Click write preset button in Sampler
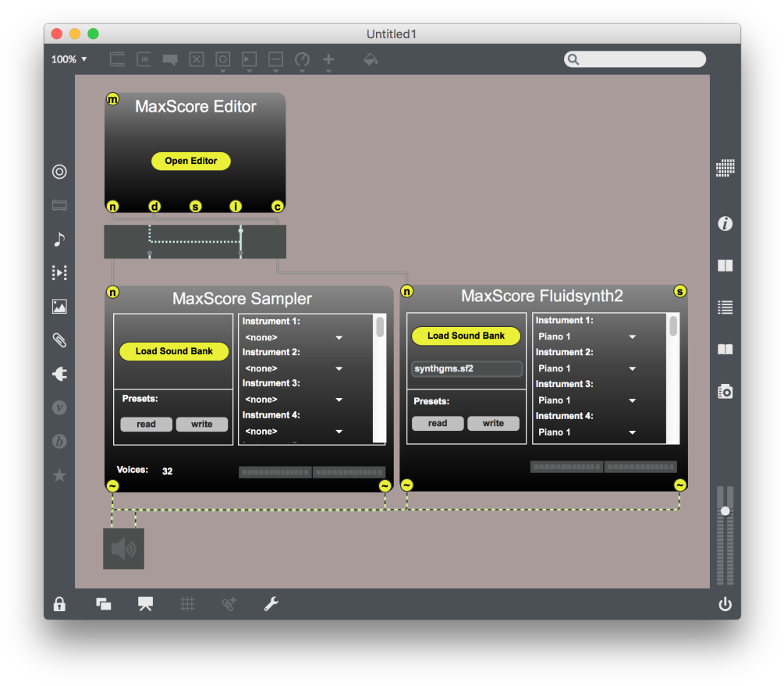This screenshot has height=686, width=784. point(201,424)
